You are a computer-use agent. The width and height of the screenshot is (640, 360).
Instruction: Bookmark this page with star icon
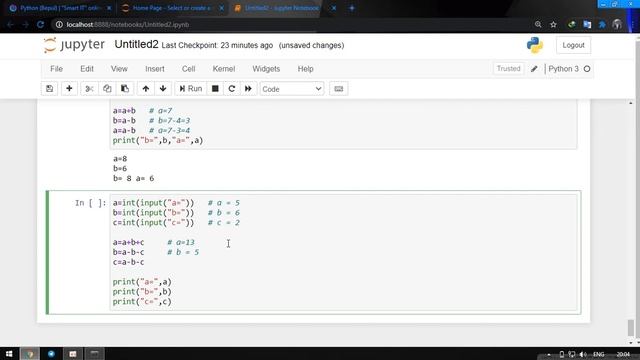[553, 24]
